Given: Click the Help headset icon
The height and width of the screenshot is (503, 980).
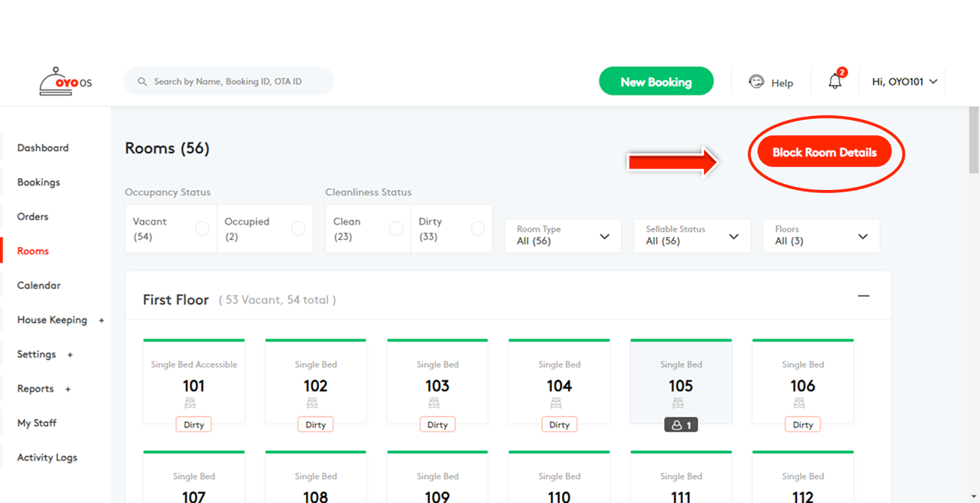Looking at the screenshot, I should (x=756, y=82).
